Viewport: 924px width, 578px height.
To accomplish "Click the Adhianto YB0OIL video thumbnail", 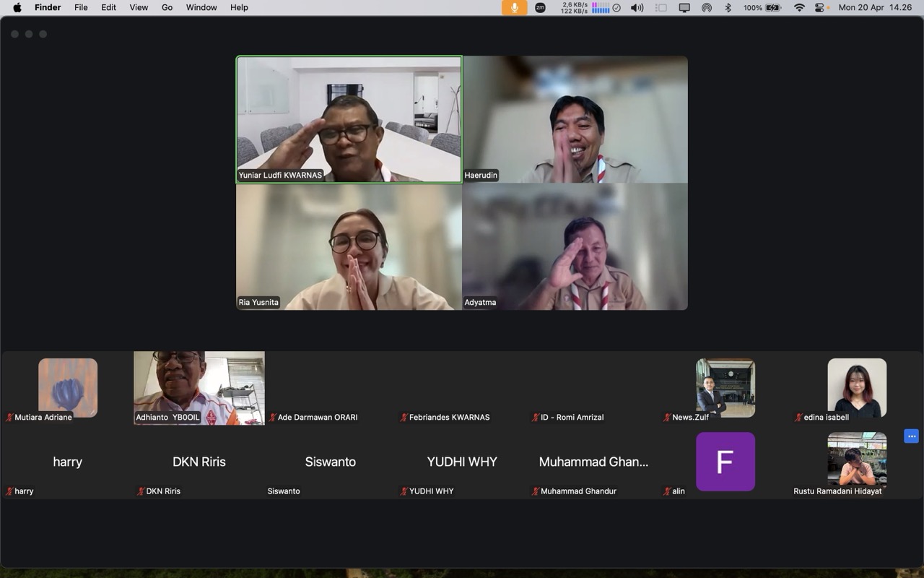I will click(199, 387).
